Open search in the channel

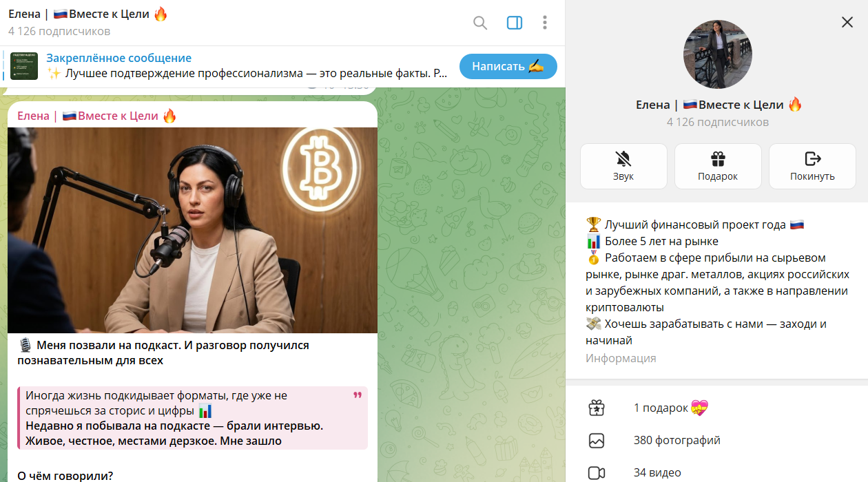pos(480,23)
